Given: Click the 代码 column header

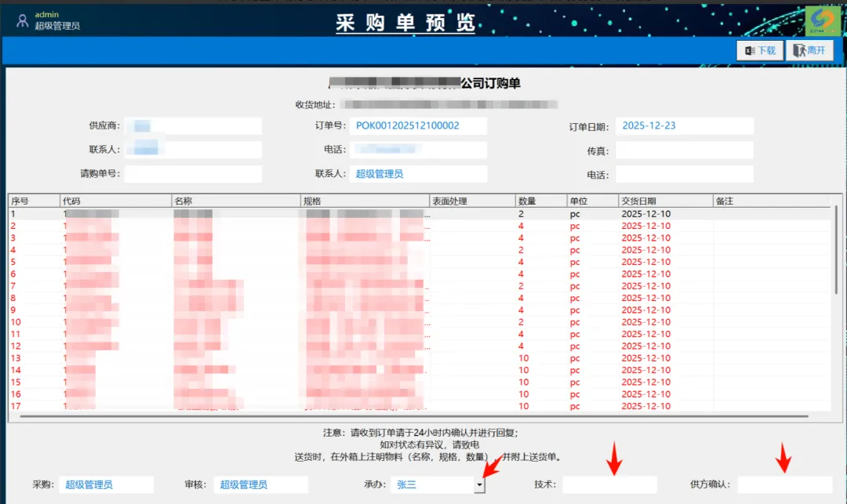Looking at the screenshot, I should coord(115,201).
